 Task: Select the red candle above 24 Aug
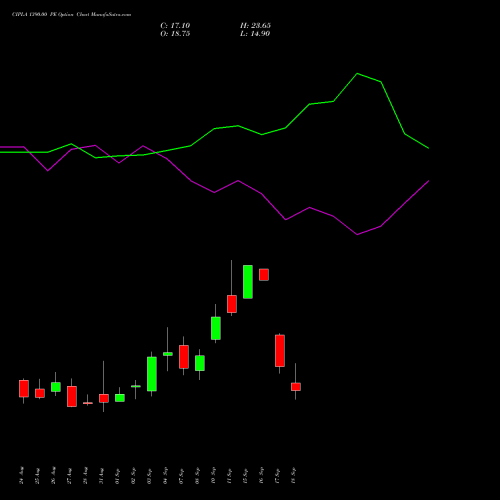pos(24,389)
